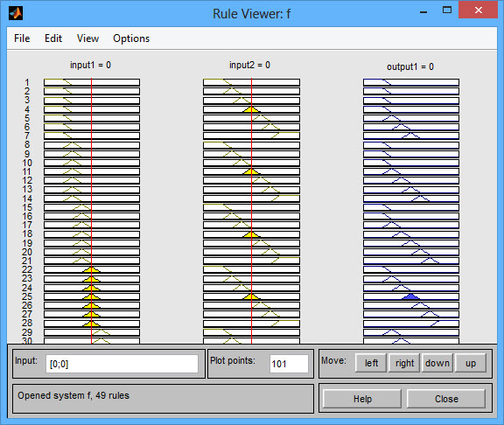
Task: Click the MATLAB logo icon in title bar
Action: tap(16, 13)
